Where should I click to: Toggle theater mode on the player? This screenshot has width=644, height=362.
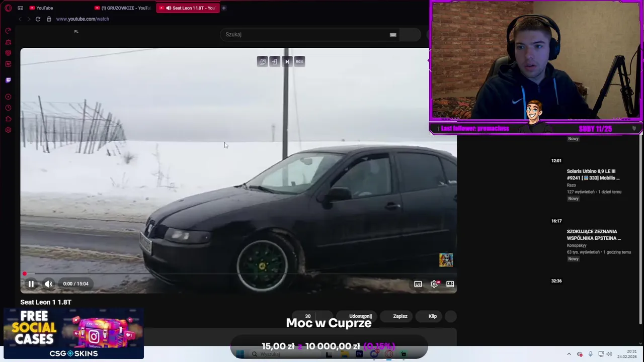pyautogui.click(x=450, y=284)
